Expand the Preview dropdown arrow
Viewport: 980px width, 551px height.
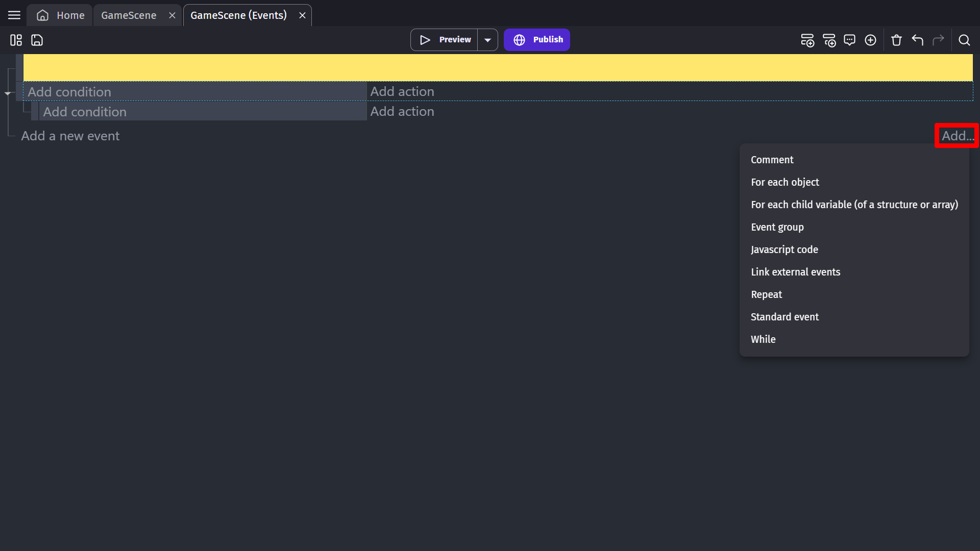tap(487, 40)
